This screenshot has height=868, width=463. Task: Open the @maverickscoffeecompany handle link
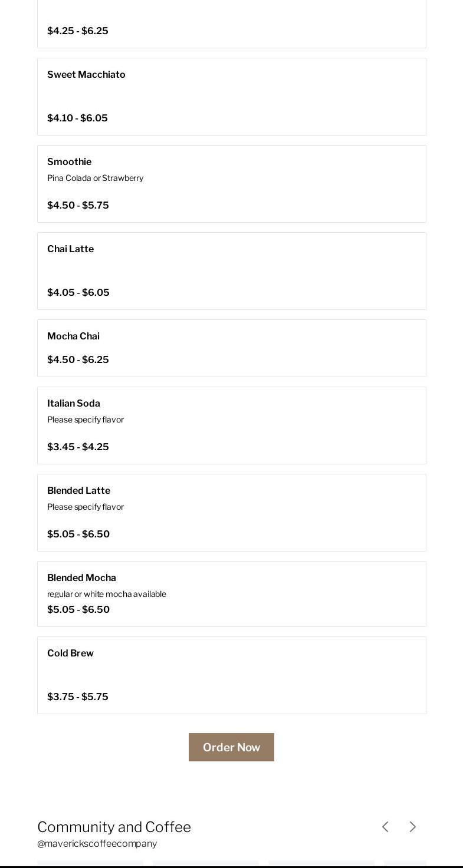pos(97,843)
